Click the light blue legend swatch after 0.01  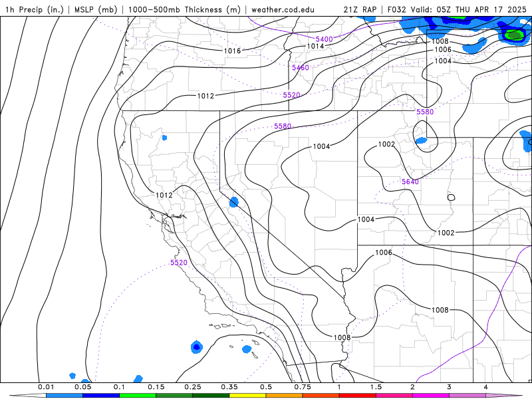click(x=65, y=396)
